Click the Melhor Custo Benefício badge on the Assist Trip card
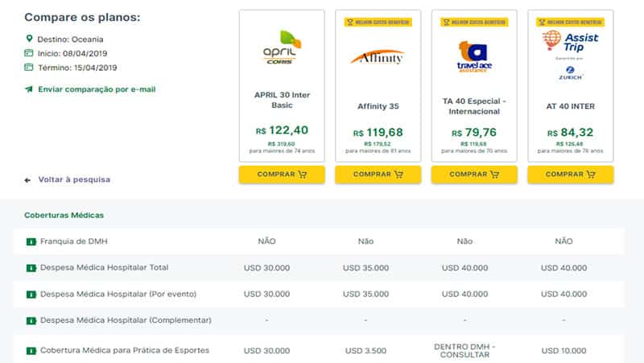Image resolution: width=644 pixels, height=363 pixels. click(570, 23)
